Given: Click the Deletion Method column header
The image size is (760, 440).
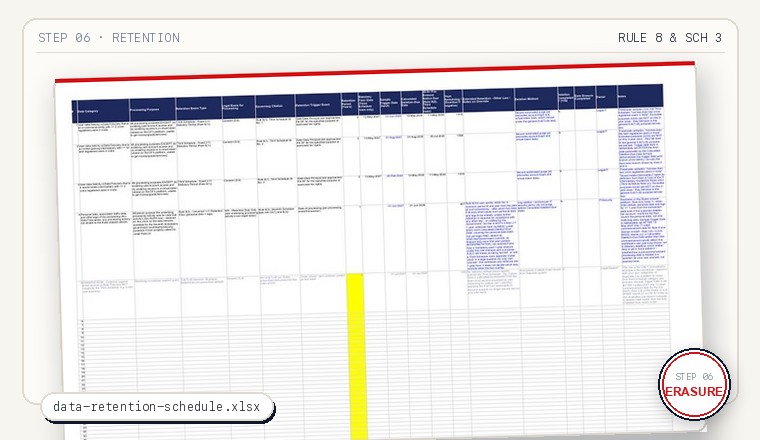Looking at the screenshot, I should pos(536,99).
